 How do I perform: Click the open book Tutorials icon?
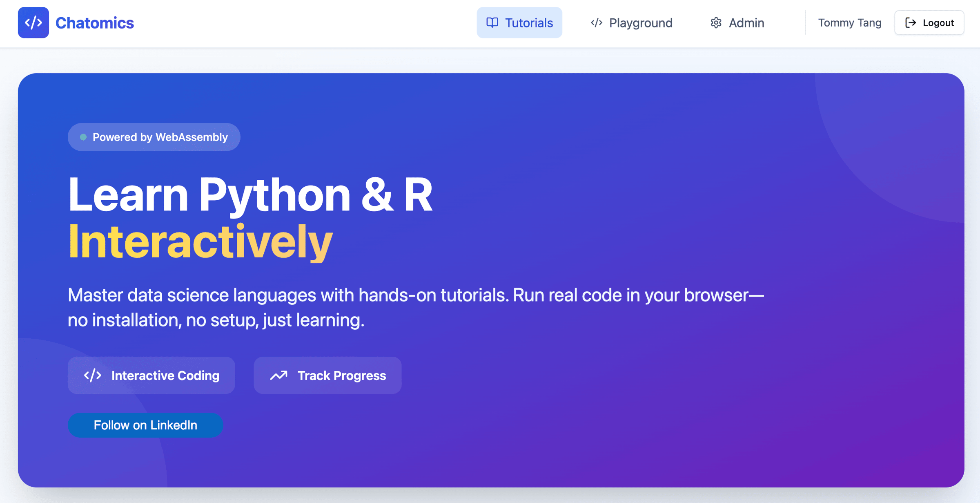tap(492, 22)
